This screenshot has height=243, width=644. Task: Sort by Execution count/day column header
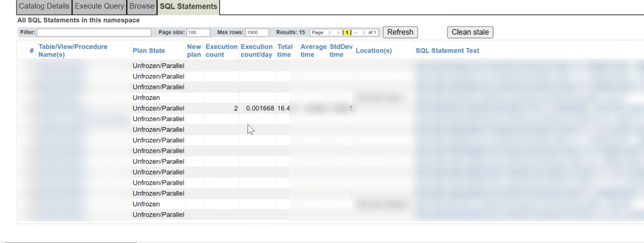pos(257,50)
